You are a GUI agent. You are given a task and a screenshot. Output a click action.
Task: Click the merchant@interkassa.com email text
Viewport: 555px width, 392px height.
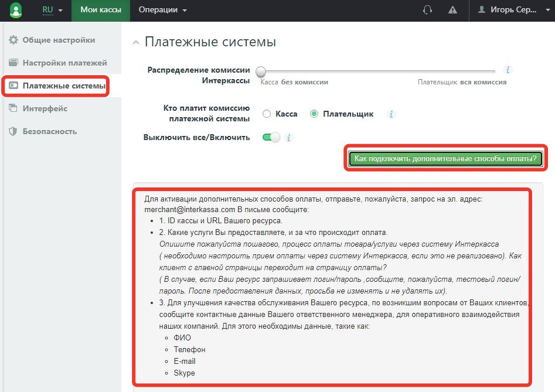click(190, 209)
